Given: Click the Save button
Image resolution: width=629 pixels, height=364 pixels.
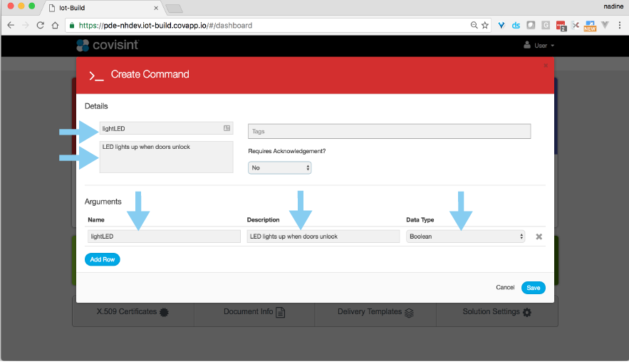Looking at the screenshot, I should tap(533, 288).
